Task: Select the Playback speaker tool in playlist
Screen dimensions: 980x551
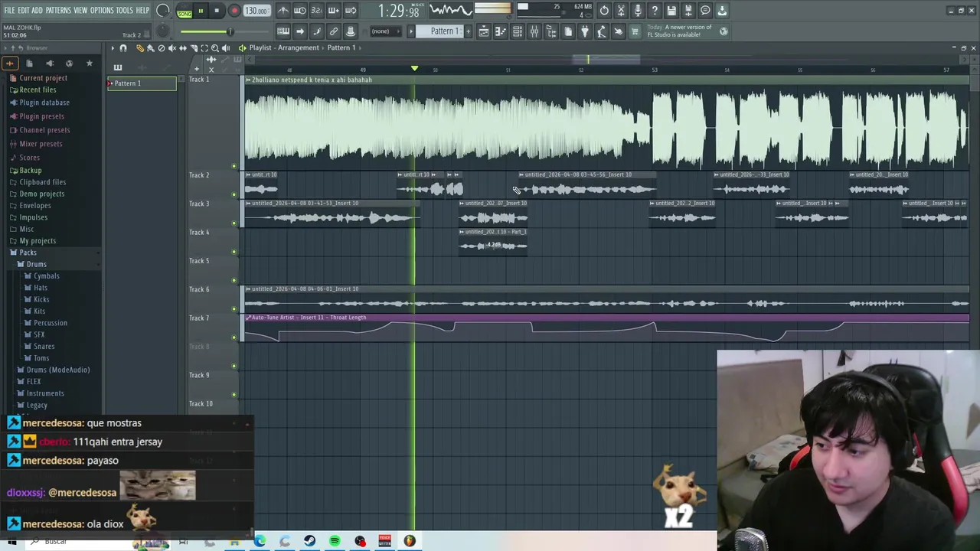Action: [226, 47]
